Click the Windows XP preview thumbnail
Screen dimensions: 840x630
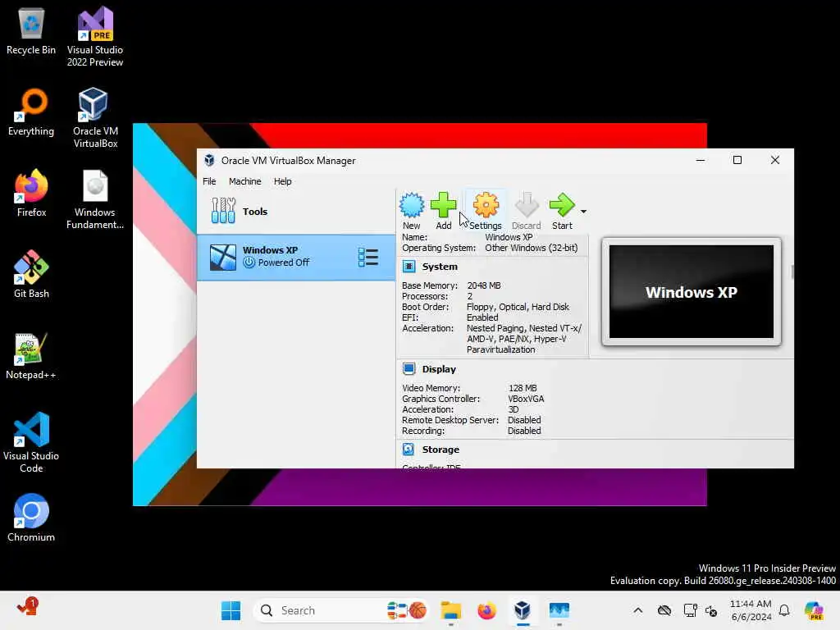coord(691,292)
